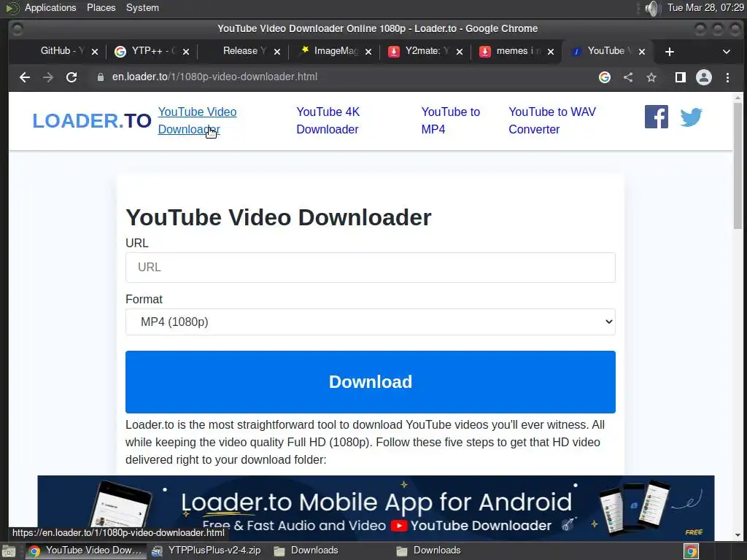Open YouTube to MP4 link
This screenshot has height=560, width=747.
pyautogui.click(x=450, y=120)
